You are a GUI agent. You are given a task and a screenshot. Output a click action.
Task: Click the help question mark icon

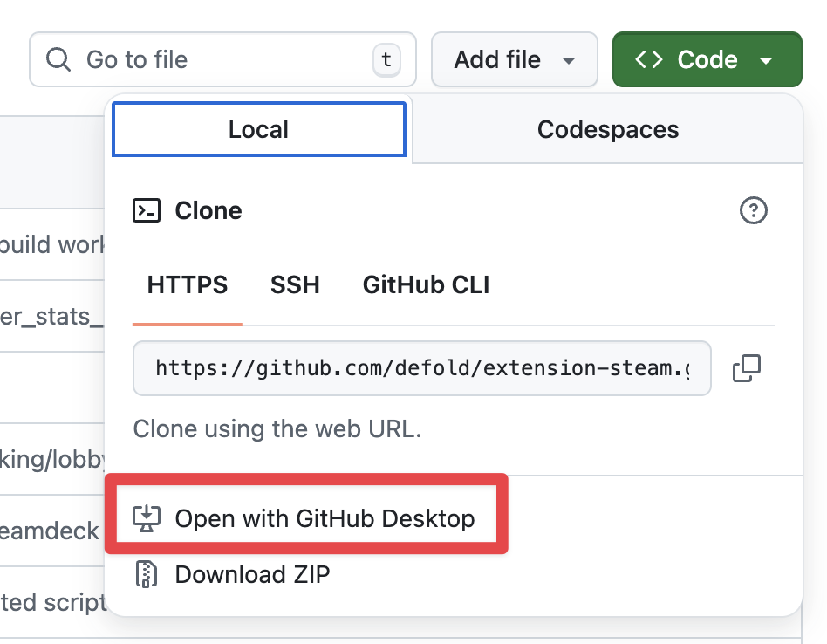(753, 211)
